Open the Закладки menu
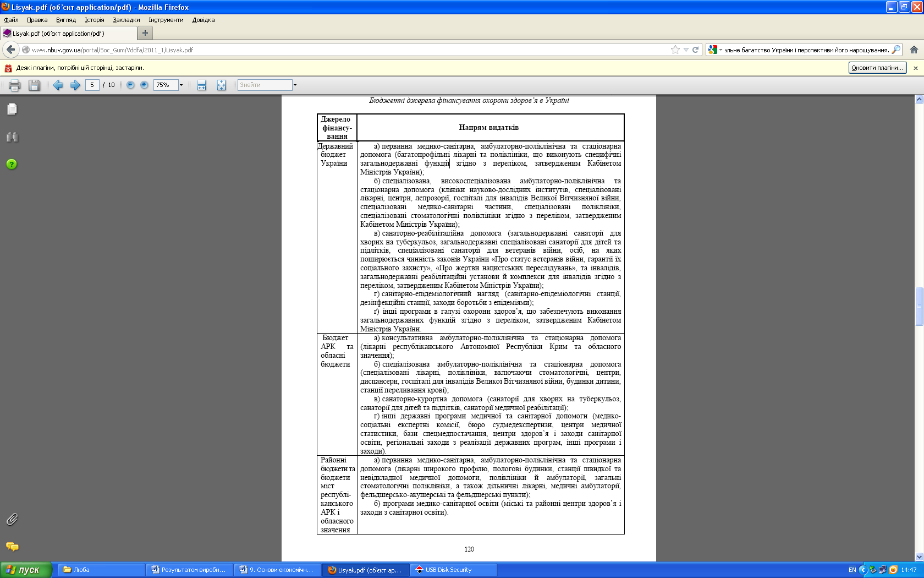 [x=127, y=20]
